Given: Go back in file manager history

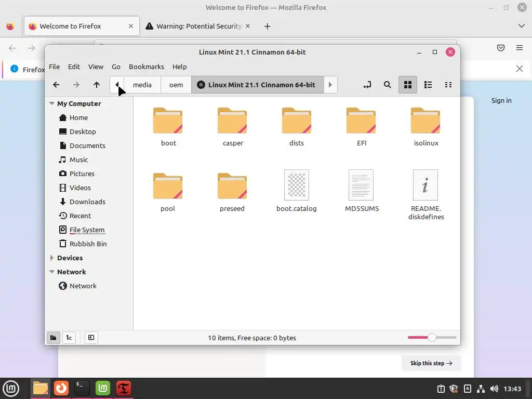Looking at the screenshot, I should [x=56, y=85].
